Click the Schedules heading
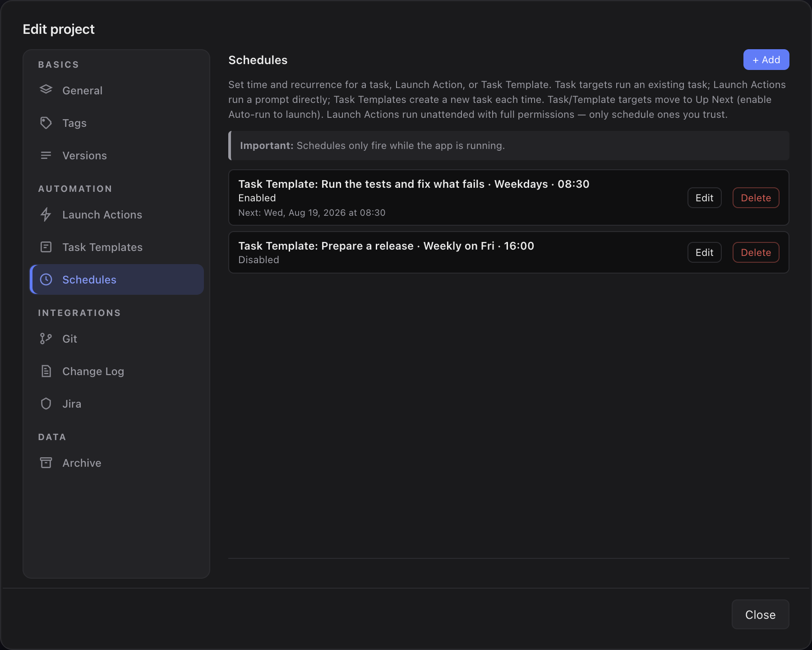Image resolution: width=812 pixels, height=650 pixels. (258, 60)
